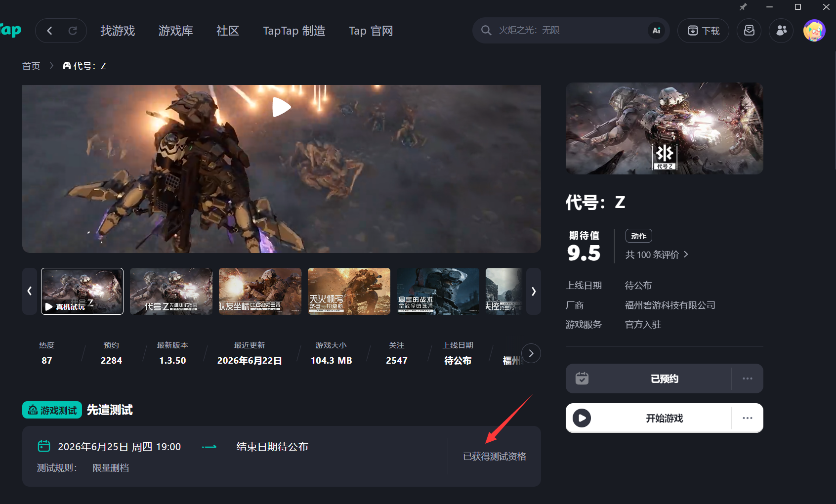836x504 pixels.
Task: Click the 2026年6月25日 周四 19:00 start date
Action: click(x=120, y=447)
